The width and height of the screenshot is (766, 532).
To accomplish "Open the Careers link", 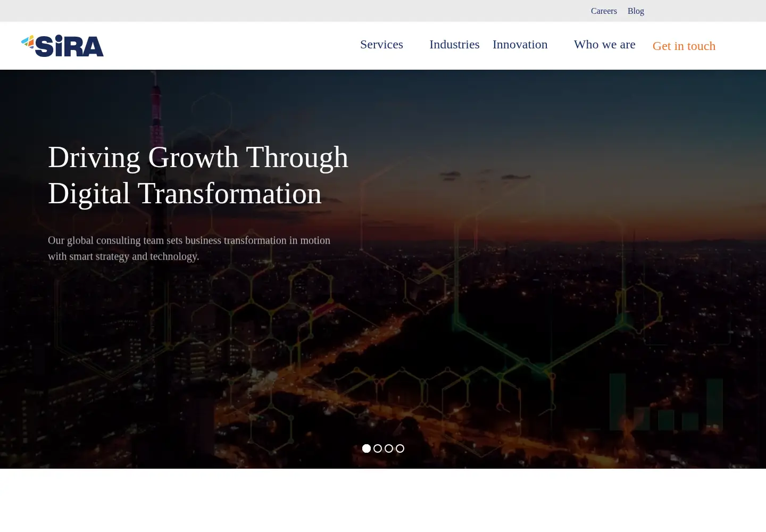I will click(604, 11).
